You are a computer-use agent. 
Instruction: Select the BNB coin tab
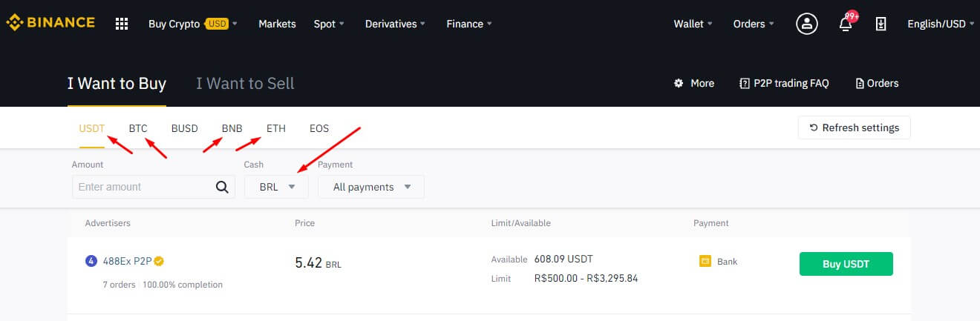pos(232,128)
